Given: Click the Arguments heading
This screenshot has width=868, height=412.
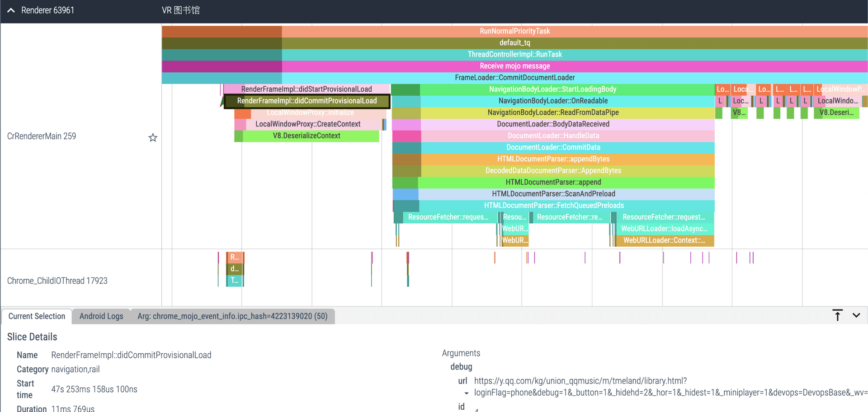Looking at the screenshot, I should (x=461, y=353).
